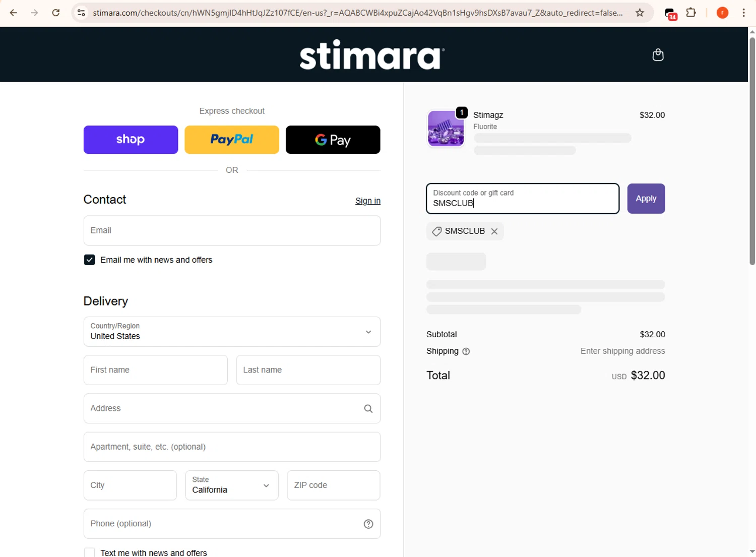Reload the checkout page
The image size is (756, 557).
pyautogui.click(x=56, y=13)
